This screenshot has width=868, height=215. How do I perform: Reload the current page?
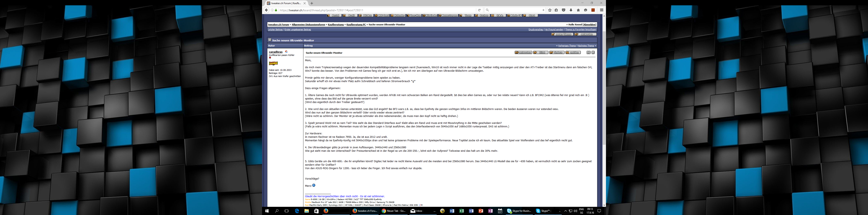[479, 10]
